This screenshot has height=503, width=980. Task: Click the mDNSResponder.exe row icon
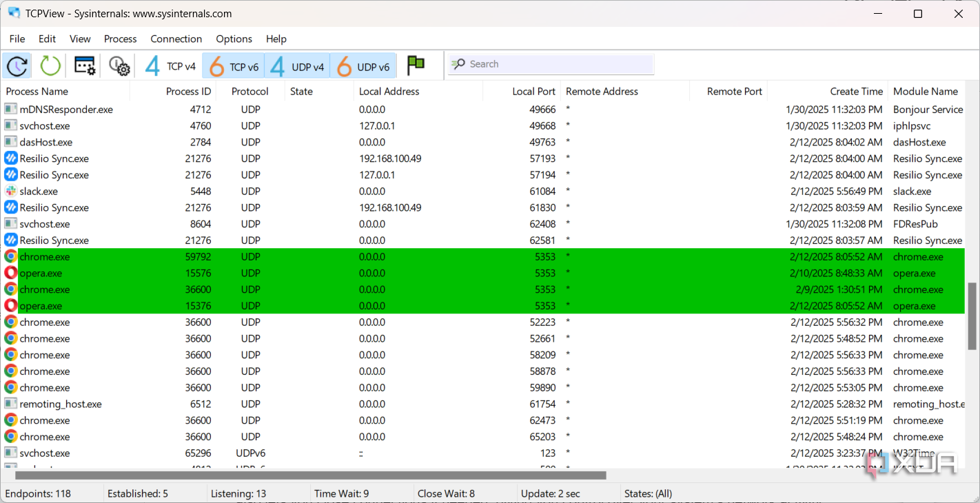point(10,110)
